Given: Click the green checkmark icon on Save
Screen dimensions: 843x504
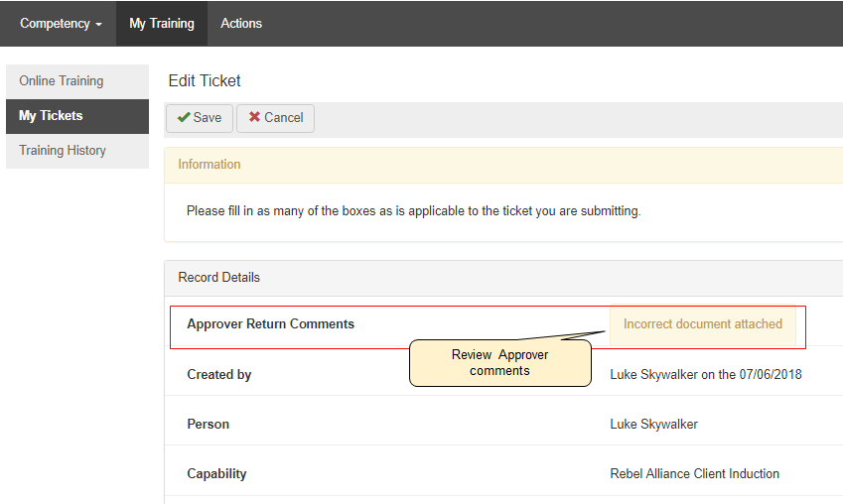Looking at the screenshot, I should [x=184, y=118].
